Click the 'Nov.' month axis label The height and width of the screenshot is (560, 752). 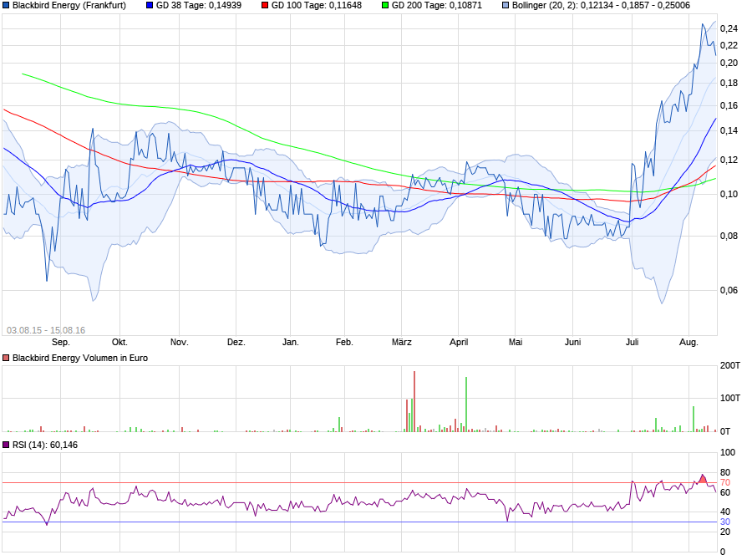pos(180,342)
